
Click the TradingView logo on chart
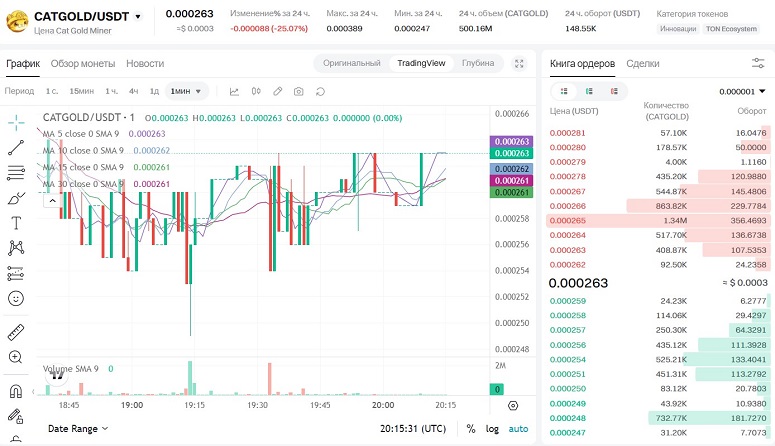click(x=57, y=375)
